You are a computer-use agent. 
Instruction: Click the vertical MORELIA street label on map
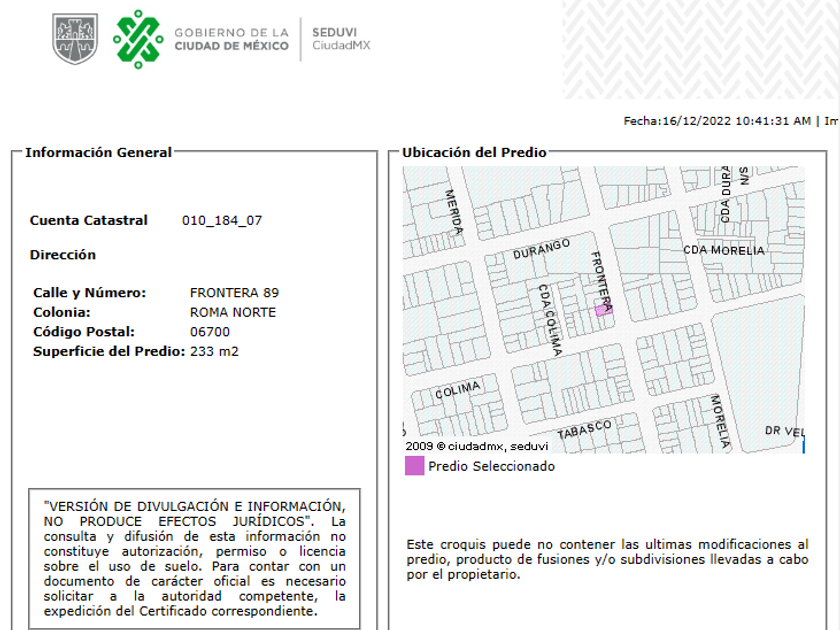point(720,421)
